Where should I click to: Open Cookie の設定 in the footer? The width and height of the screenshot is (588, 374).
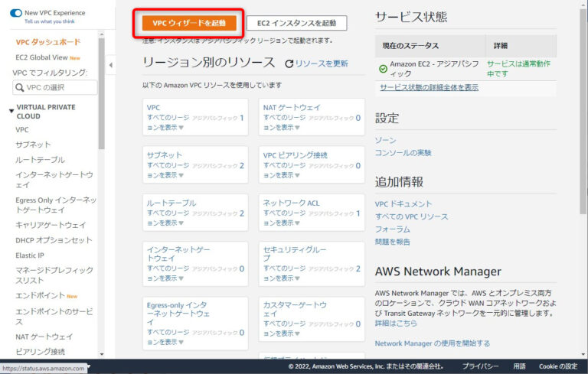point(558,366)
